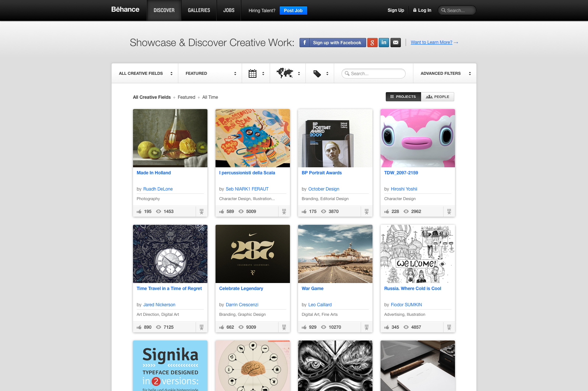Sign up using the Google icon
The image size is (588, 391).
point(372,42)
